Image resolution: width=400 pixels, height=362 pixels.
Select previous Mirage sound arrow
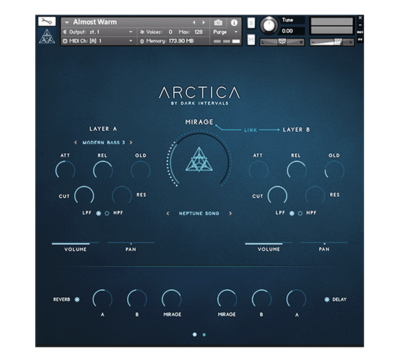tap(168, 213)
